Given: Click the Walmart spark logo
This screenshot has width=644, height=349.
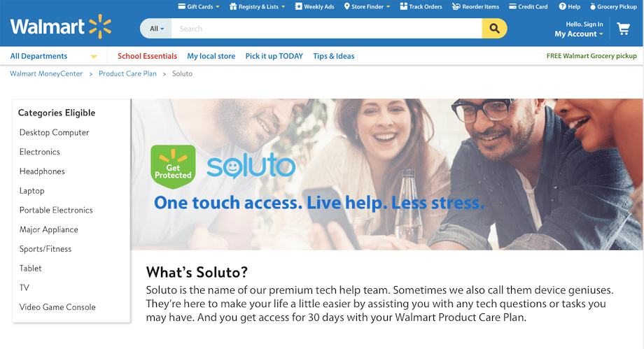Looking at the screenshot, I should click(x=100, y=27).
